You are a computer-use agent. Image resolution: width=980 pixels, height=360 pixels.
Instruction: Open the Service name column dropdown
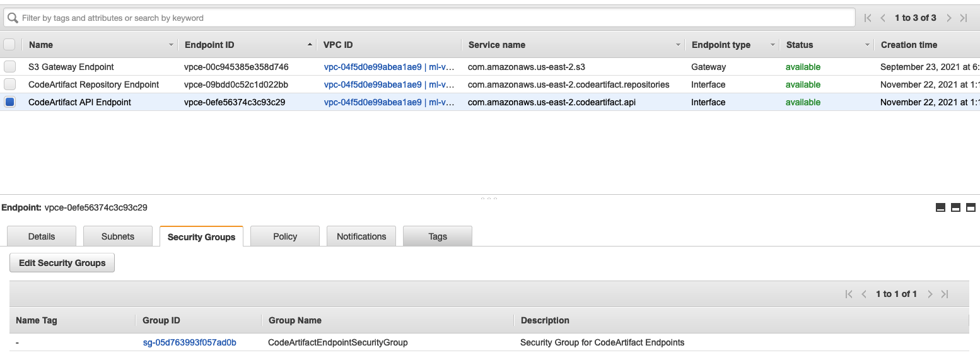click(x=679, y=45)
